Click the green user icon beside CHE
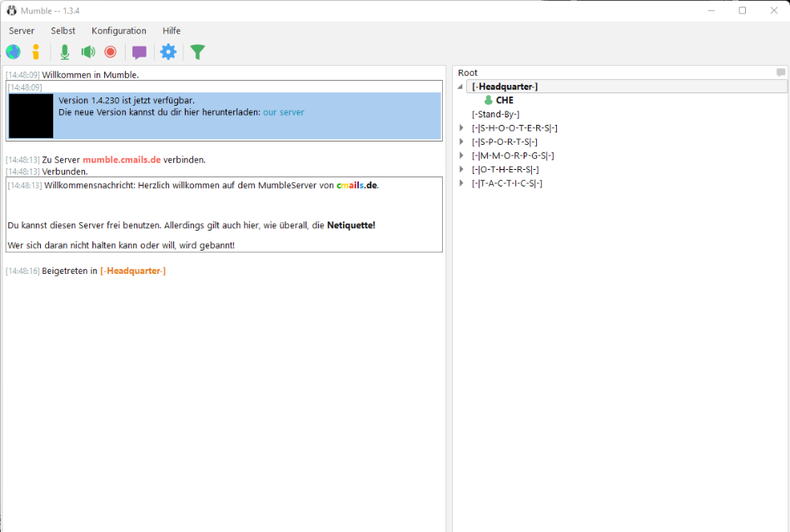This screenshot has height=532, width=790. click(x=488, y=100)
